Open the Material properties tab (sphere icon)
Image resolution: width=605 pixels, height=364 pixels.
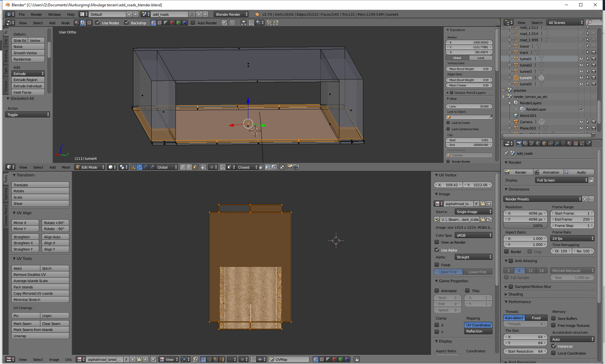569,143
